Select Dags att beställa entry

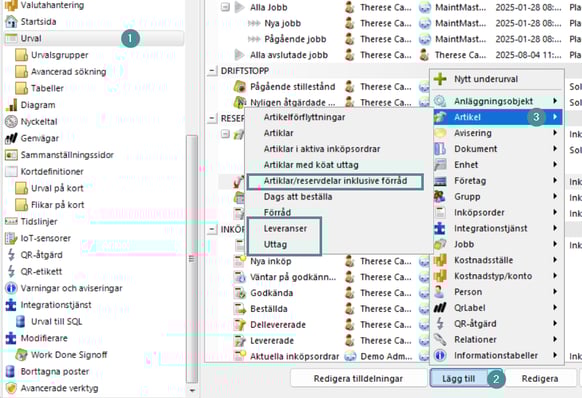[x=298, y=197]
